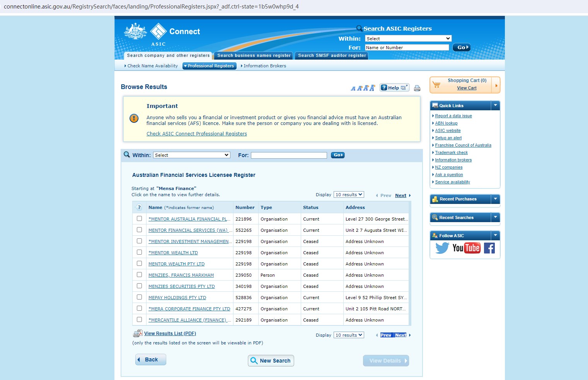Image resolution: width=588 pixels, height=380 pixels.
Task: Click Go button in results search bar
Action: 337,155
